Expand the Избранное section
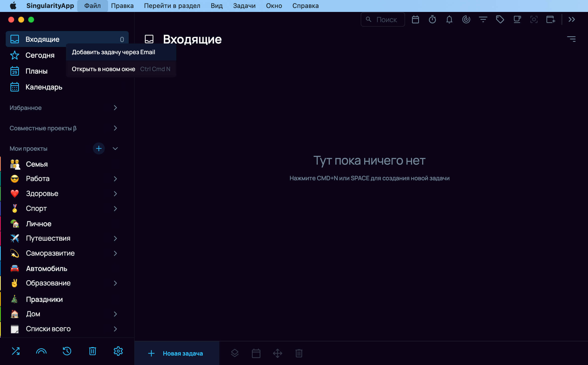 (115, 108)
